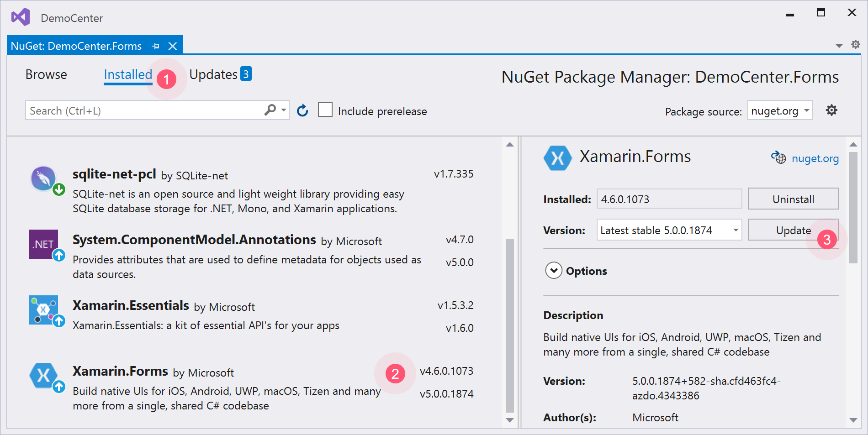
Task: Open the Version selection dropdown
Action: 669,230
